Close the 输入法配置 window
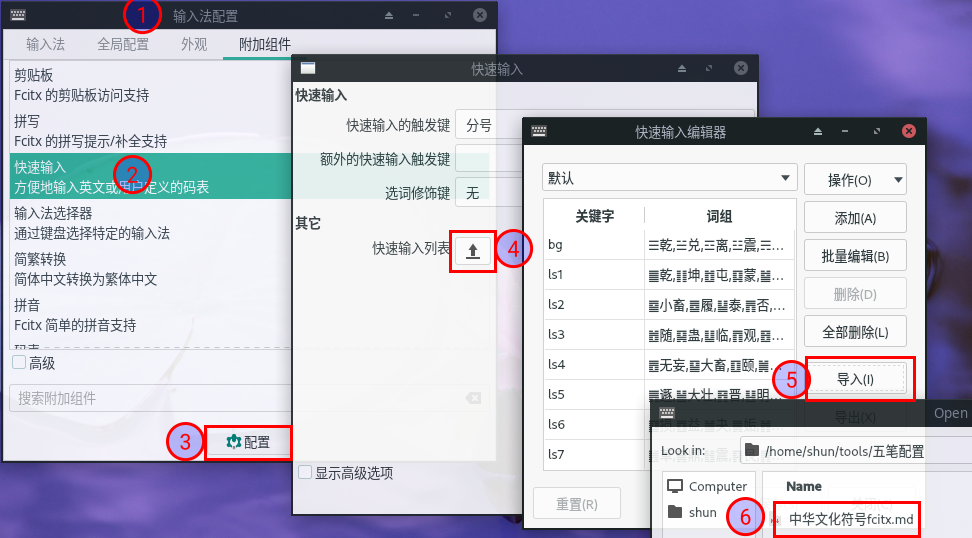This screenshot has height=538, width=972. (x=480, y=15)
